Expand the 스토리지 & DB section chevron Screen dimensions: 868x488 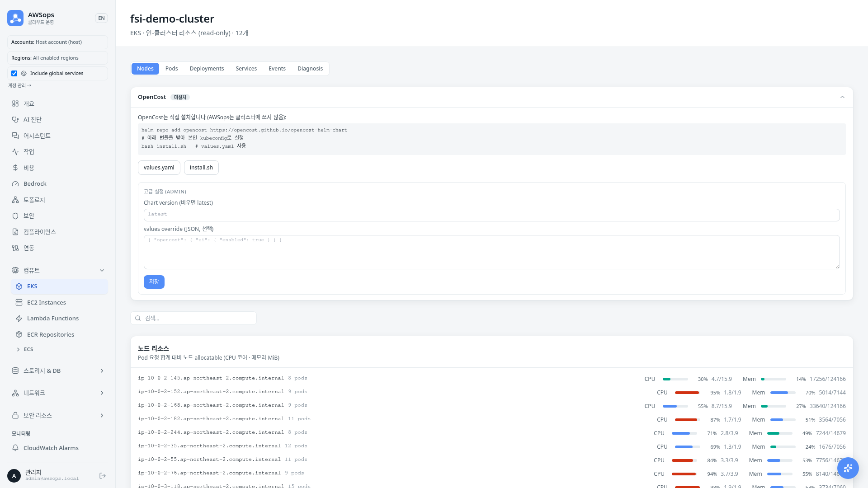pyautogui.click(x=102, y=371)
